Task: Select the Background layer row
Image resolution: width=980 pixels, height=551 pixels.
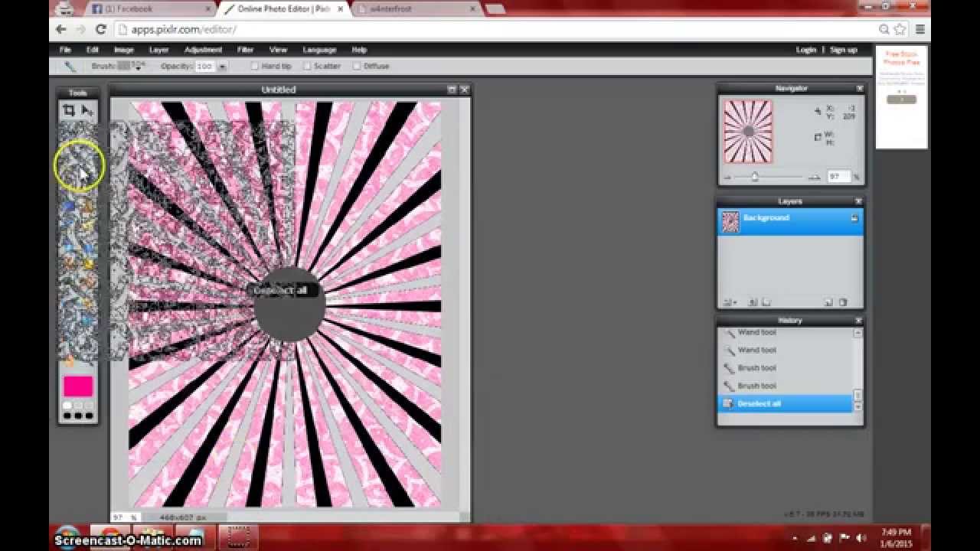Action: pos(790,221)
